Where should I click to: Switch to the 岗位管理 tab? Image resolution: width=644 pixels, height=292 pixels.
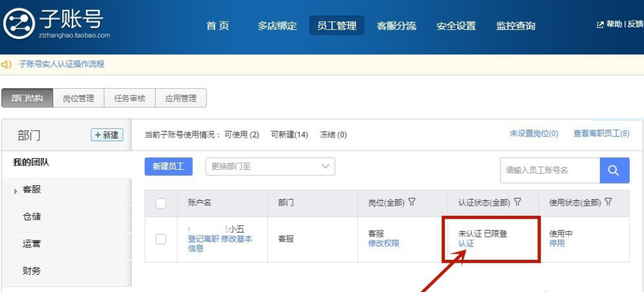click(x=78, y=99)
